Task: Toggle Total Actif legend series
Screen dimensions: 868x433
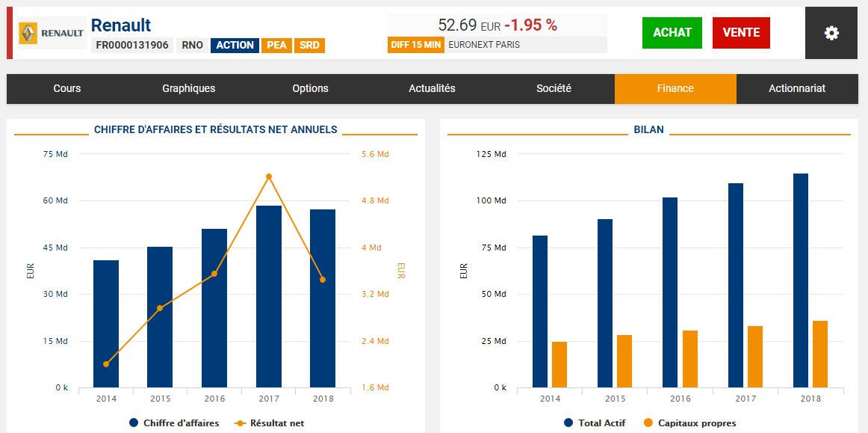Action: [x=595, y=423]
